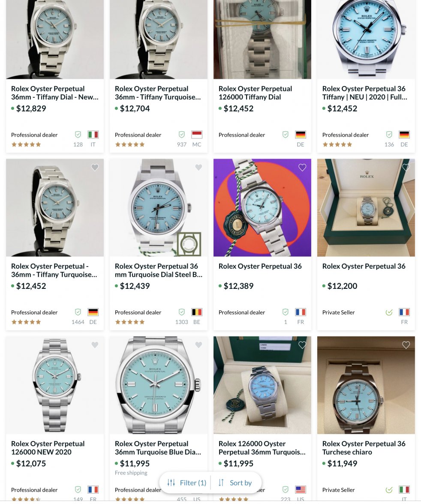This screenshot has width=421, height=504.
Task: Click Professional dealer label on $12,389 listing
Action: pyautogui.click(x=241, y=312)
